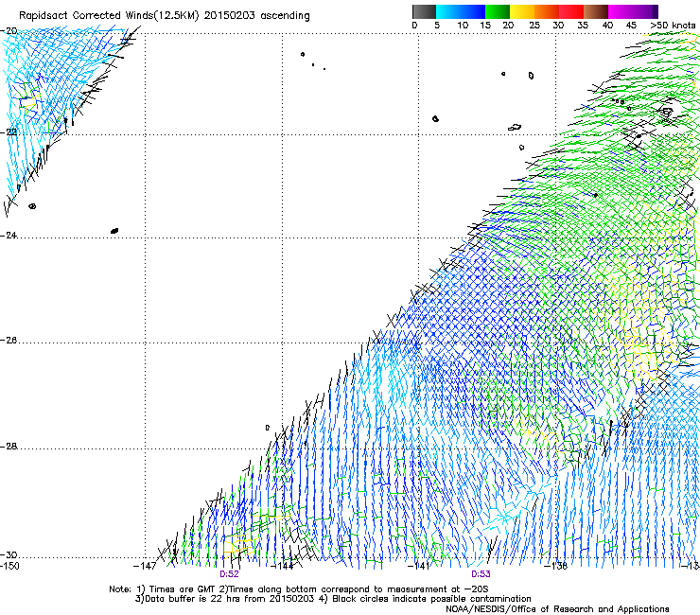700x615 pixels.
Task: Click the '-144' longitude axis label
Action: coord(282,566)
